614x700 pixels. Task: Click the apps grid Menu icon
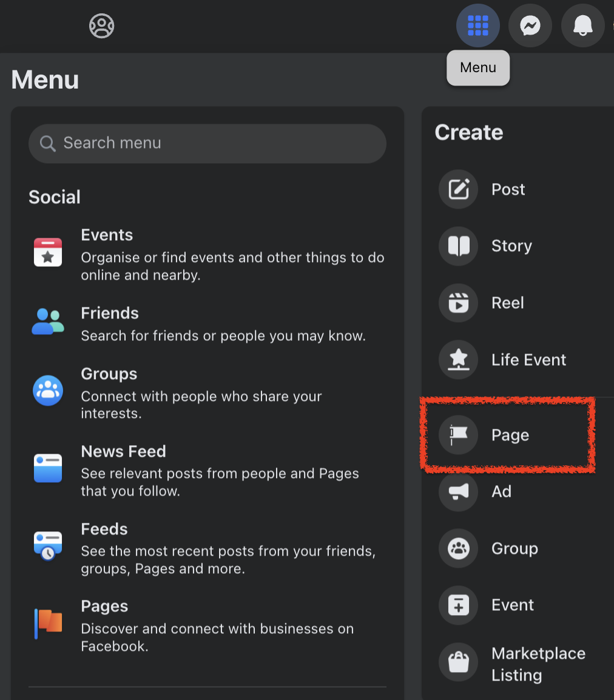(477, 25)
